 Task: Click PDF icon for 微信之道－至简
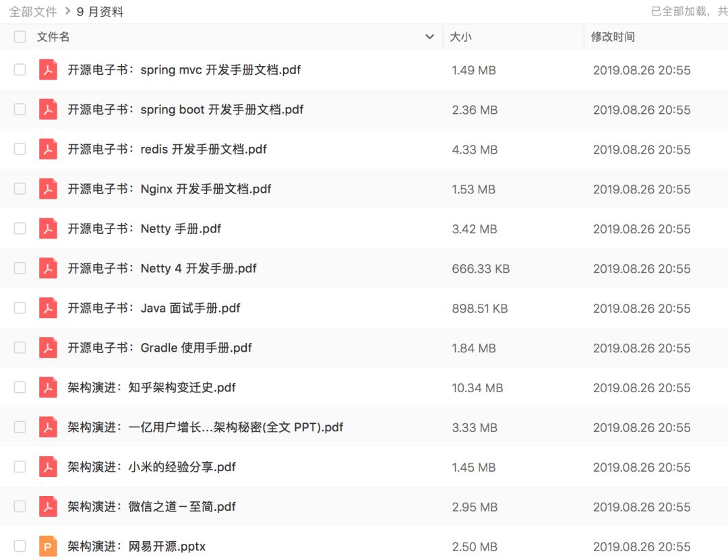48,507
